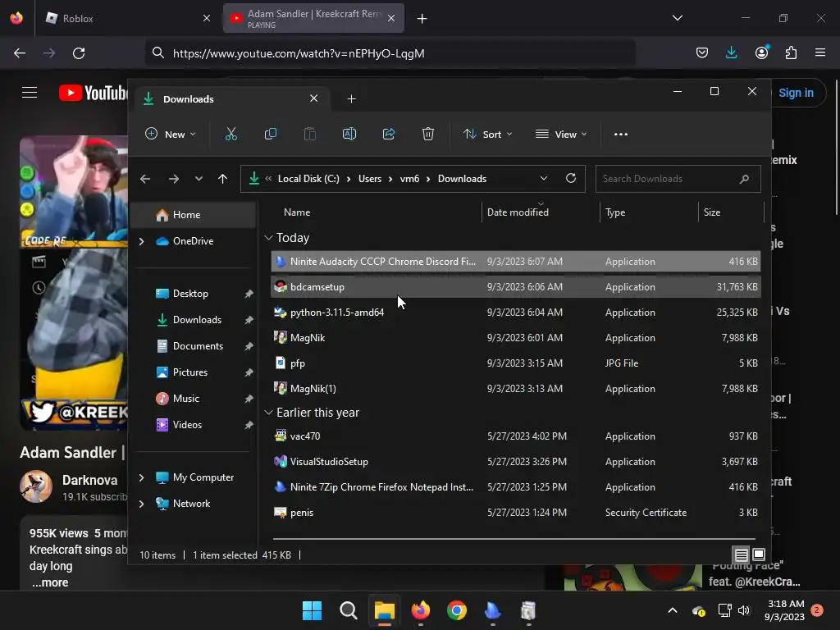Go up one folder level in Explorer
This screenshot has width=840, height=630.
[x=223, y=179]
